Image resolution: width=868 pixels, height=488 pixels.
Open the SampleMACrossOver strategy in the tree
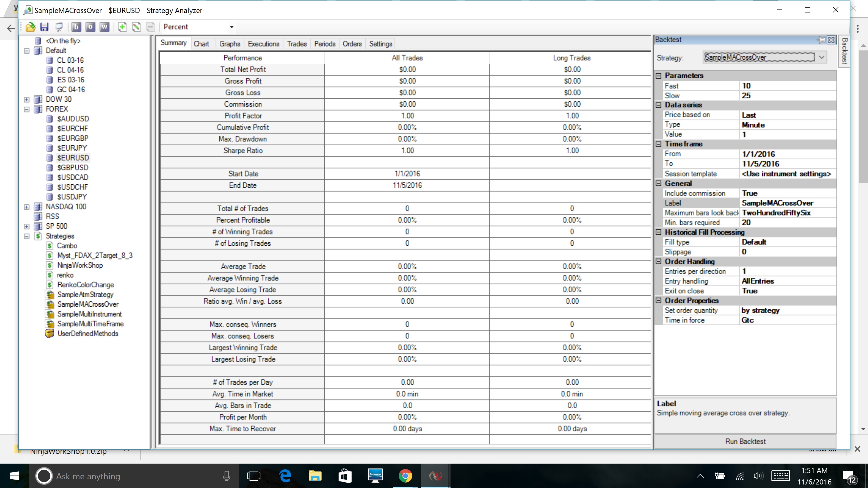pyautogui.click(x=88, y=304)
